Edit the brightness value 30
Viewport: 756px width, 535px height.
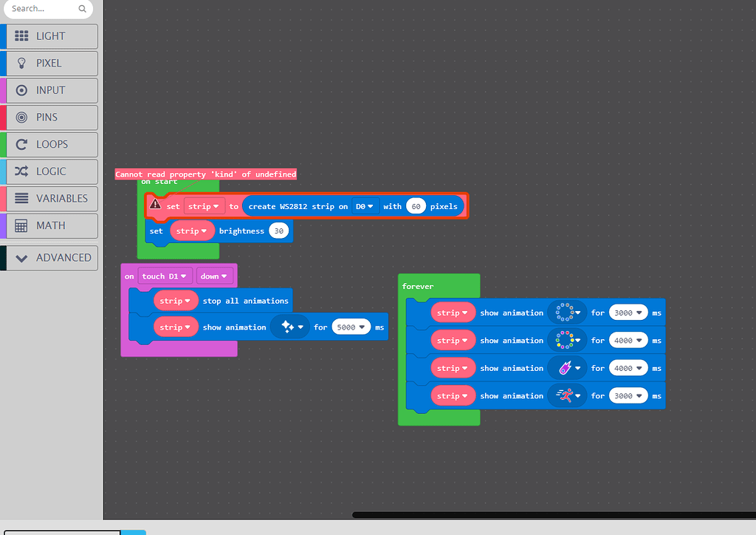coord(278,231)
